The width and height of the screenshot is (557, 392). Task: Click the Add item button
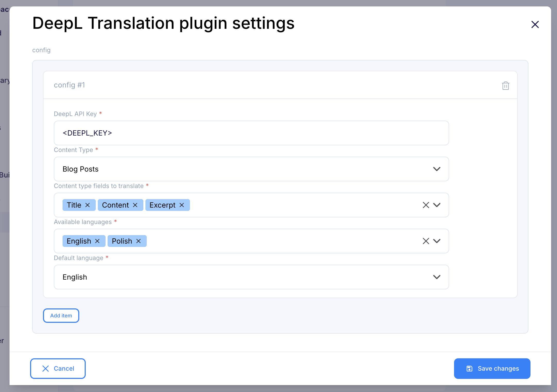pyautogui.click(x=61, y=316)
